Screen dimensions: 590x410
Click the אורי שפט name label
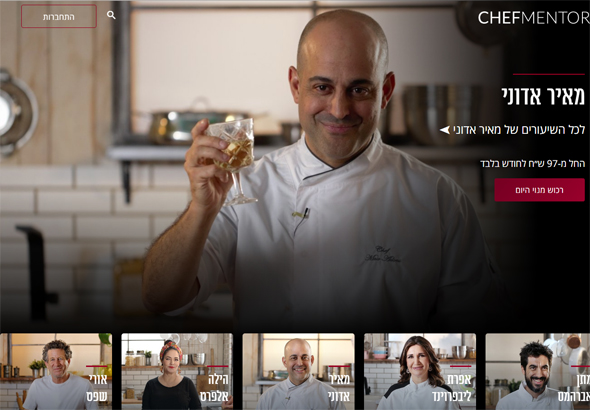coord(97,387)
